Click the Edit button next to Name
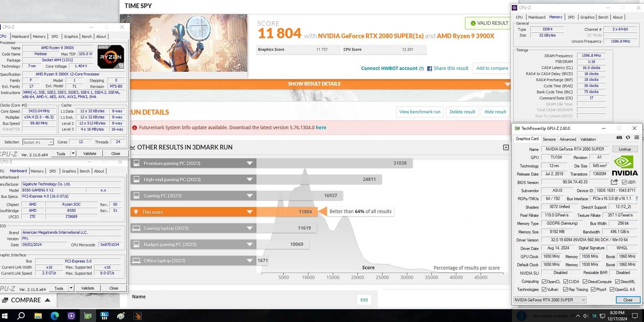This screenshot has width=644, height=322. (x=364, y=300)
